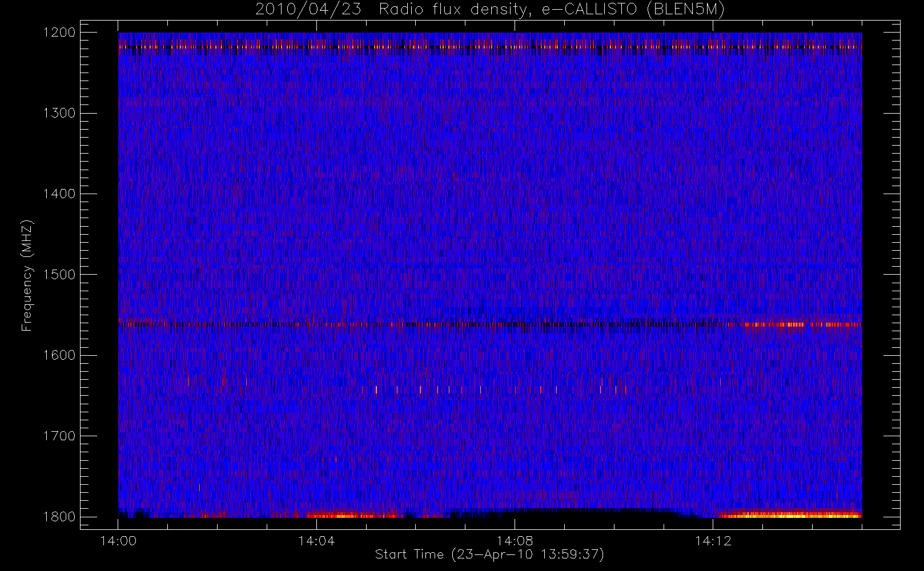This screenshot has height=571, width=924.
Task: Click the plot title 'Radio flux density, e-CALLISTO (BLEN5M)'
Action: pyautogui.click(x=552, y=10)
